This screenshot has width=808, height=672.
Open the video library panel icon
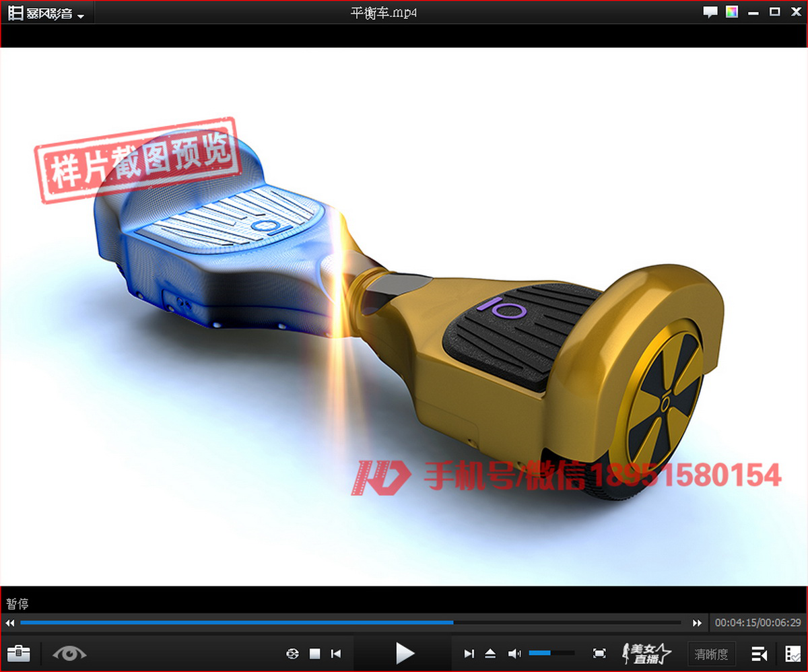pos(793,653)
